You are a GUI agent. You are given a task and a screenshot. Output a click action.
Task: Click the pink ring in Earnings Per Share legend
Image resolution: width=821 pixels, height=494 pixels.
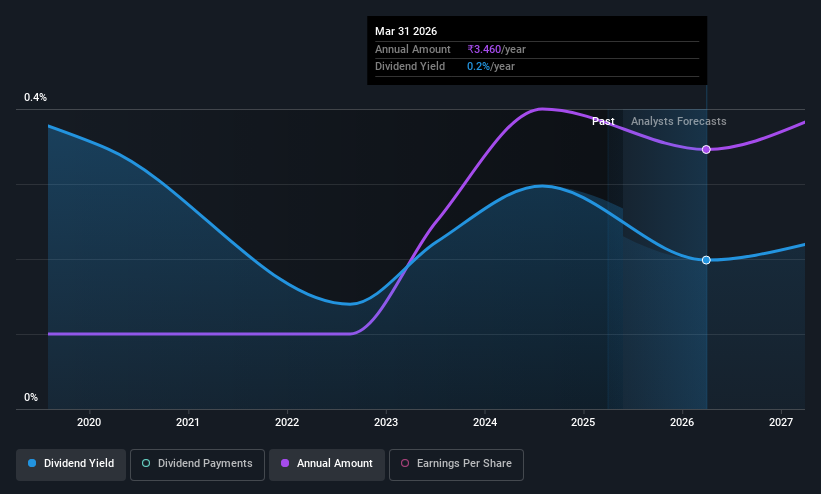(x=405, y=464)
